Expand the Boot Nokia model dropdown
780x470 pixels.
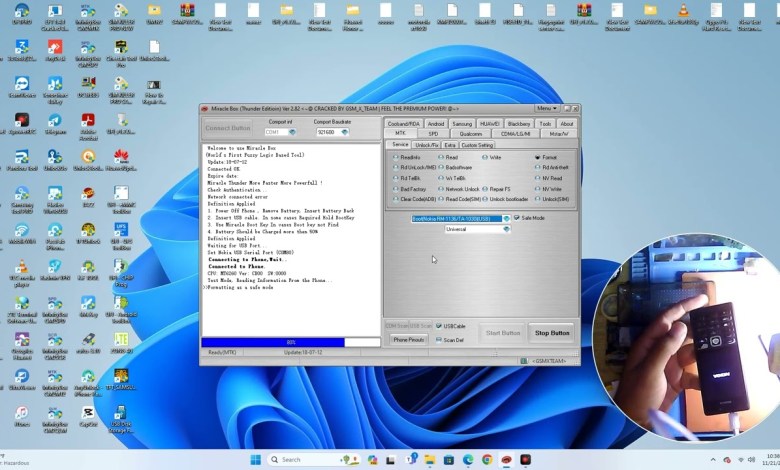tap(506, 219)
